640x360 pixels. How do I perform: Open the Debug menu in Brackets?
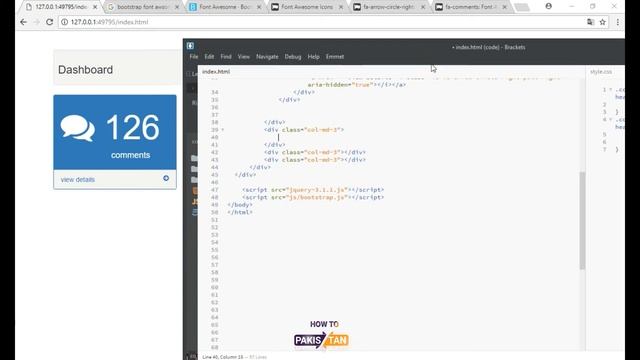point(293,57)
